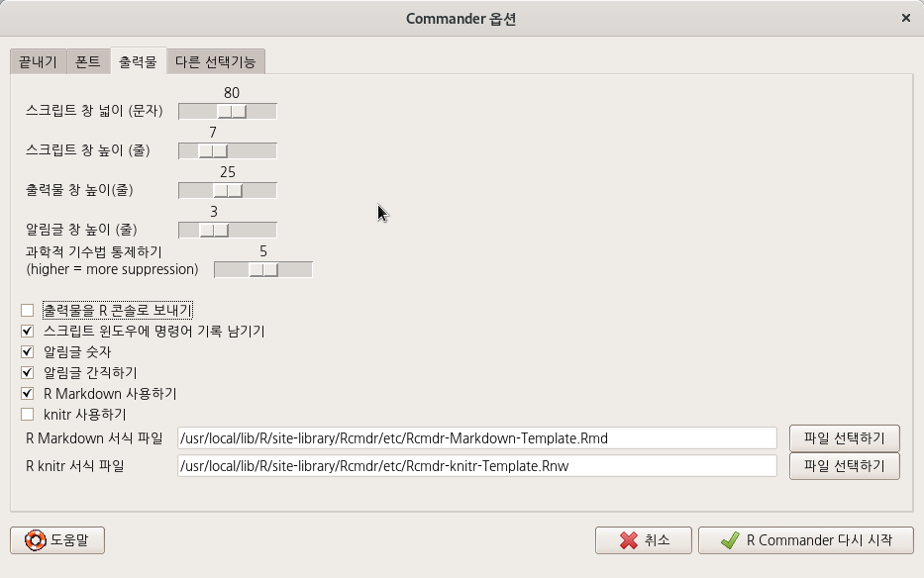This screenshot has width=924, height=578.
Task: Click 파일 선택하기 for R Markdown 서식 파일
Action: click(845, 438)
